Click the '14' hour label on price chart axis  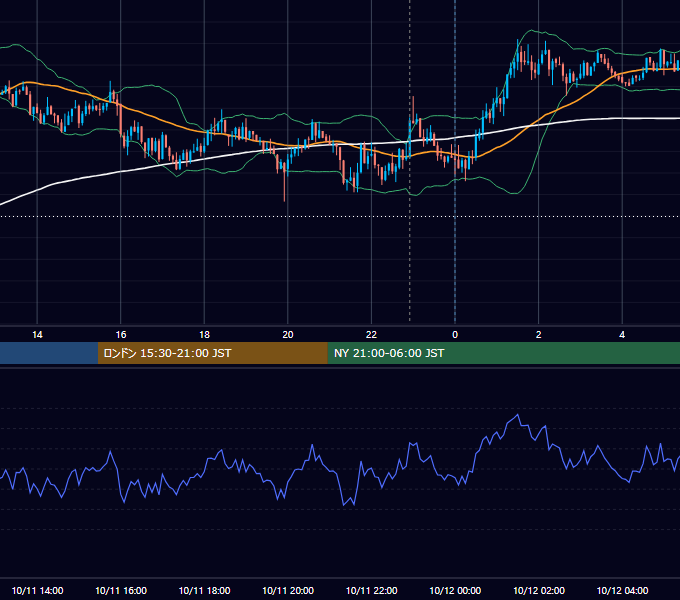pyautogui.click(x=37, y=335)
